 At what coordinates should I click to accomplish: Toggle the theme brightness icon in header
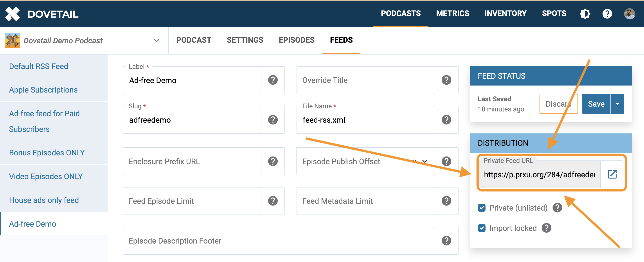click(x=585, y=13)
